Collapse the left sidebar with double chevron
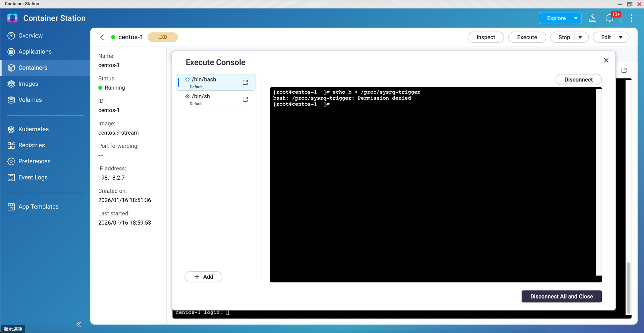 click(x=79, y=324)
